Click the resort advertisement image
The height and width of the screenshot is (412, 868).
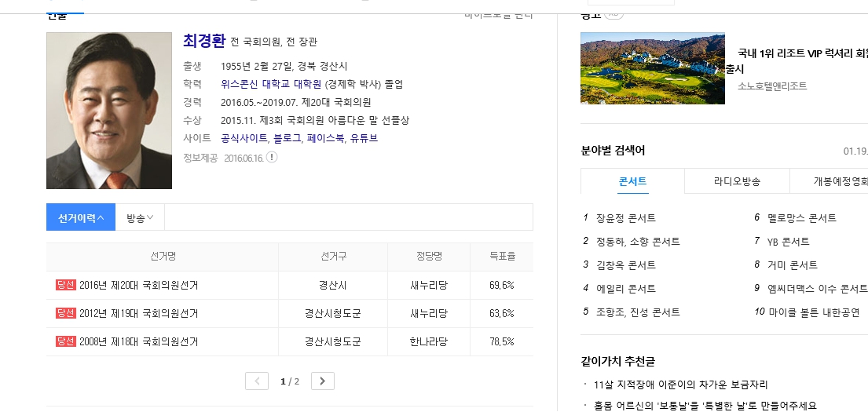653,68
